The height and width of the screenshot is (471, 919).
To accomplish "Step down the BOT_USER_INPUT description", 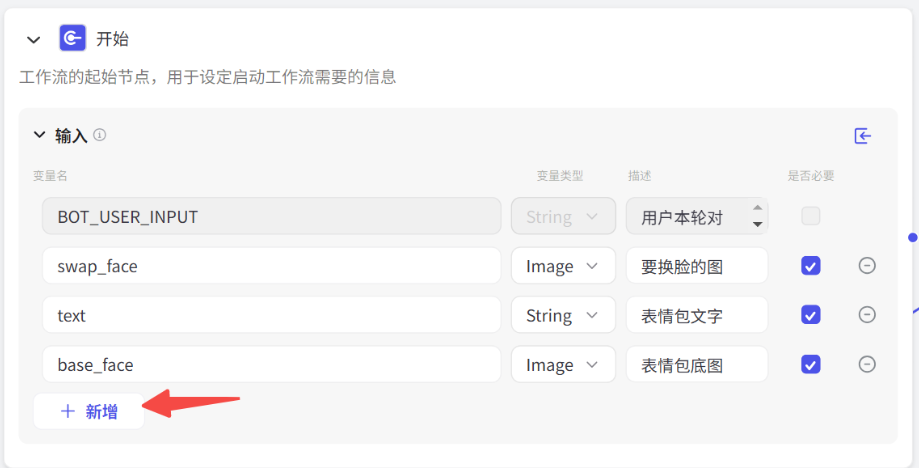I will 757,224.
